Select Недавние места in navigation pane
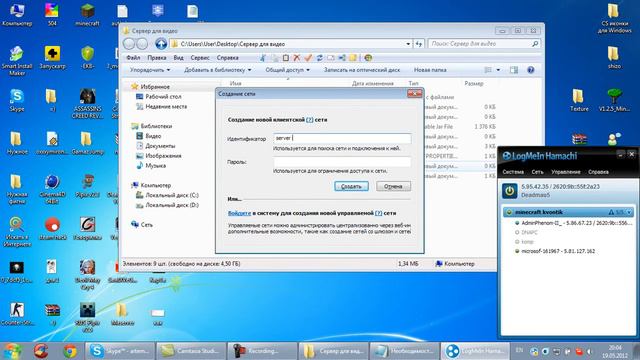 click(x=161, y=107)
